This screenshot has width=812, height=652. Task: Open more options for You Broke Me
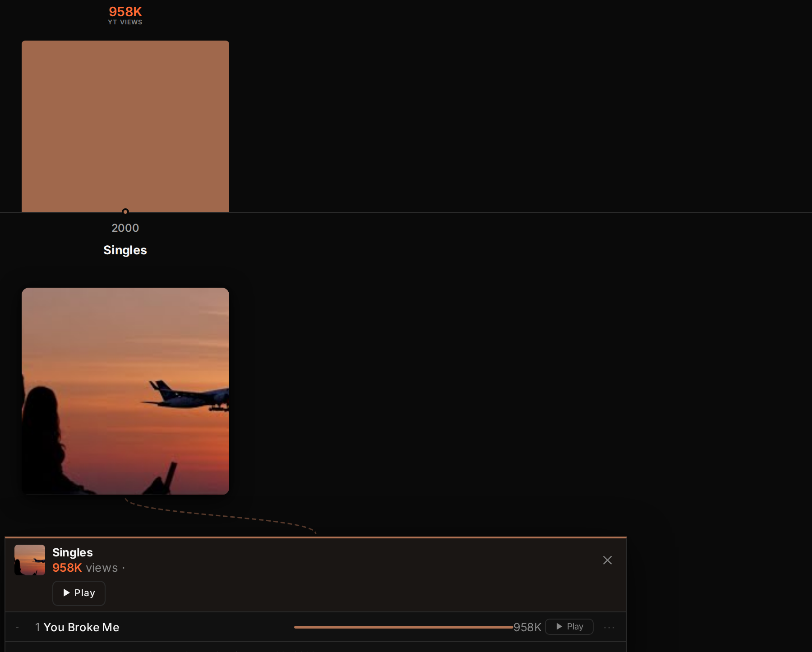click(x=609, y=627)
